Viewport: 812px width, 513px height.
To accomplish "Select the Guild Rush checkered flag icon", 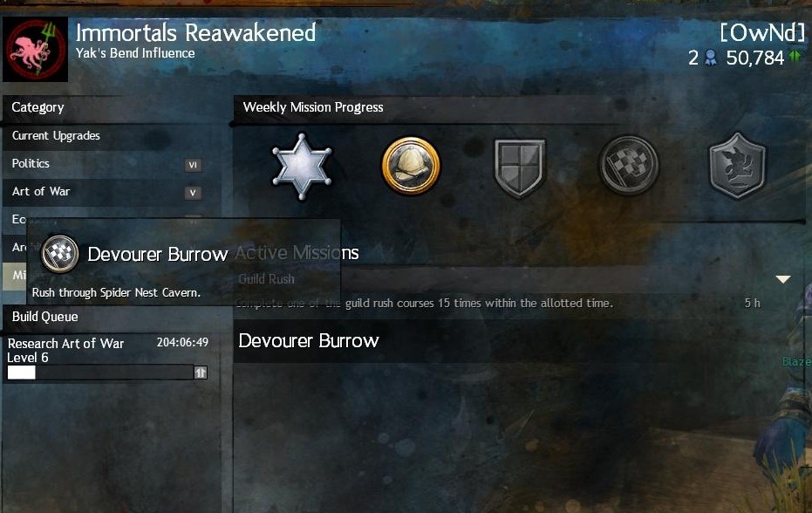I will tap(628, 166).
